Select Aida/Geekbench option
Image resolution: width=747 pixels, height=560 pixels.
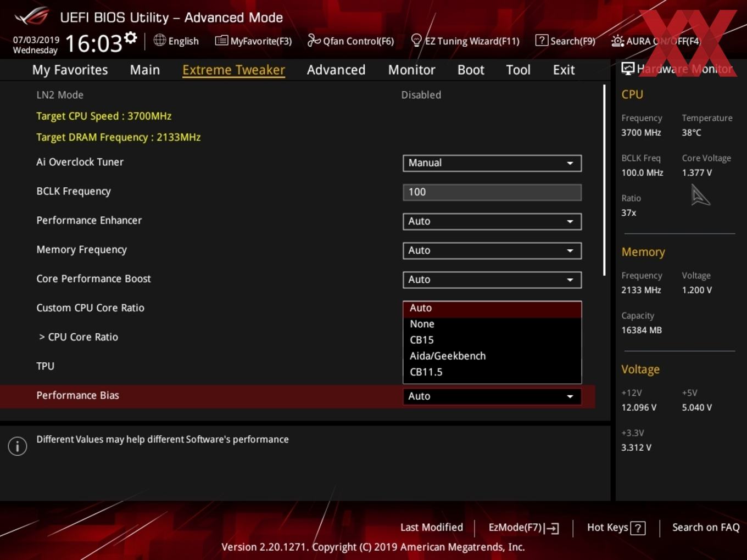tap(492, 356)
